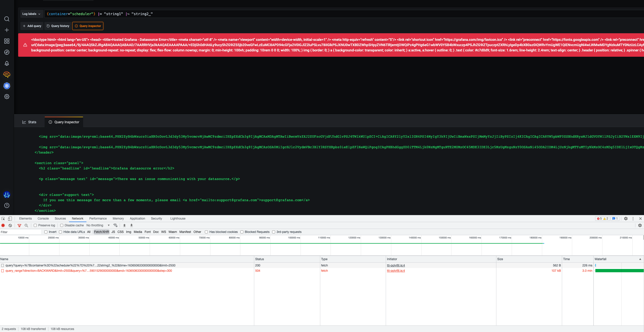Click the Add query button

point(32,26)
